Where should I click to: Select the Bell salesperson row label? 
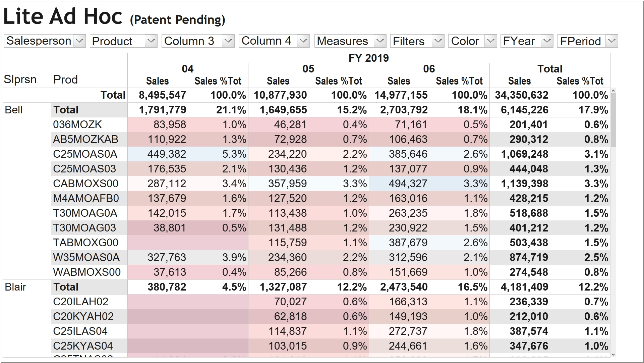(14, 110)
